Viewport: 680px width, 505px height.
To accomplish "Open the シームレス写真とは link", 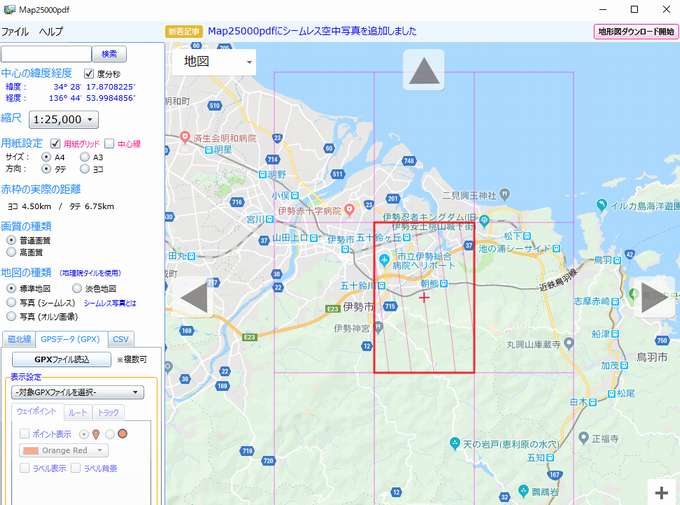I will pyautogui.click(x=110, y=303).
